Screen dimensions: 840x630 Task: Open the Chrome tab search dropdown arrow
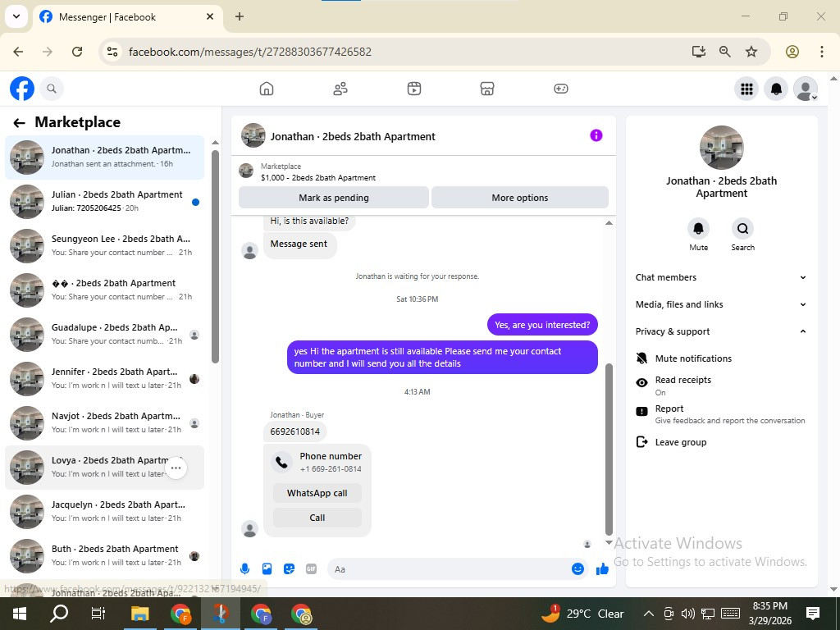point(16,16)
